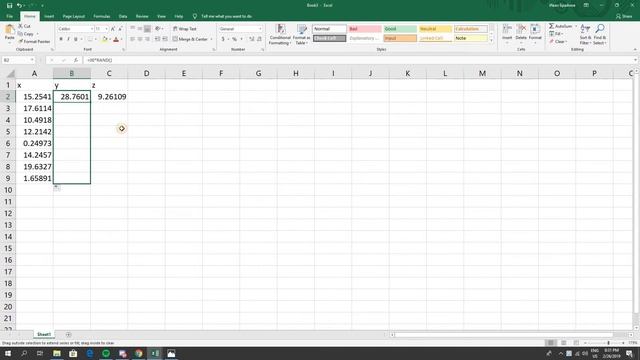Viewport: 640px width, 360px height.
Task: Switch to the Page Layout tab
Action: tap(74, 16)
